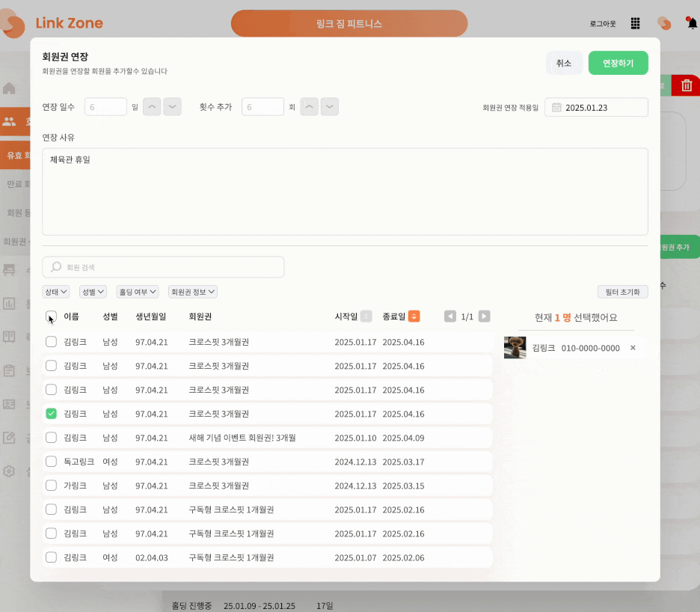
Task: Remove selected member 김링크 with X
Action: coord(633,348)
